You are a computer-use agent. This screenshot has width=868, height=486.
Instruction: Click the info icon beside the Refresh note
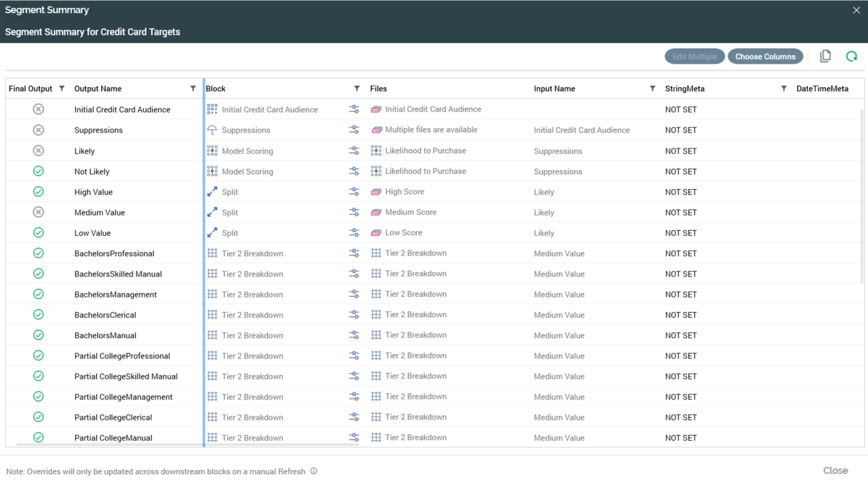314,471
